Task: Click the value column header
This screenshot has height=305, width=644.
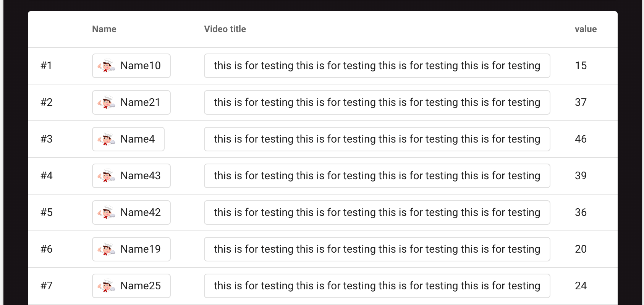Action: [x=586, y=29]
